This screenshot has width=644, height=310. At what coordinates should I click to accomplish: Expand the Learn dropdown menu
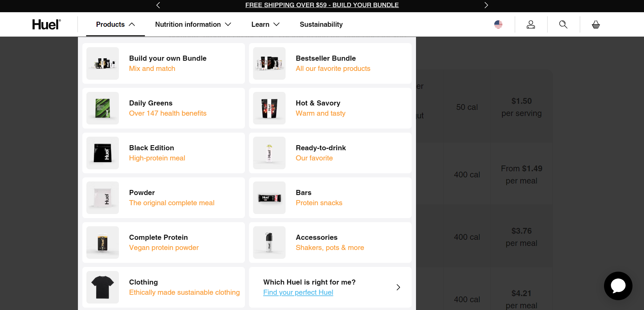click(x=265, y=24)
